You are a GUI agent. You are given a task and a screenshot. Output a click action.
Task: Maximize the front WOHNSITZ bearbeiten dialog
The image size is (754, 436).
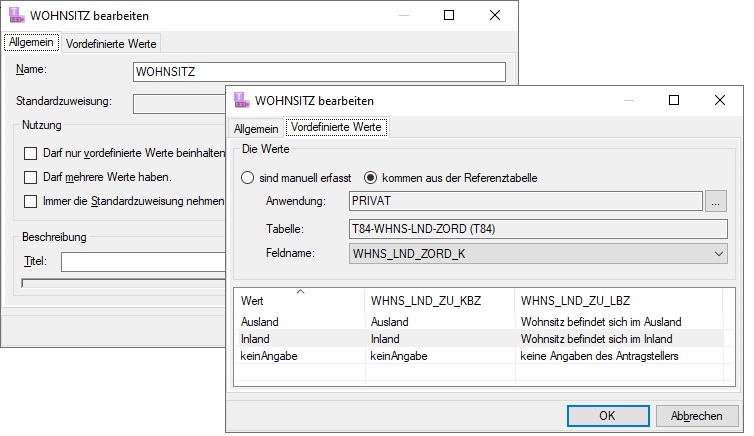pos(674,100)
